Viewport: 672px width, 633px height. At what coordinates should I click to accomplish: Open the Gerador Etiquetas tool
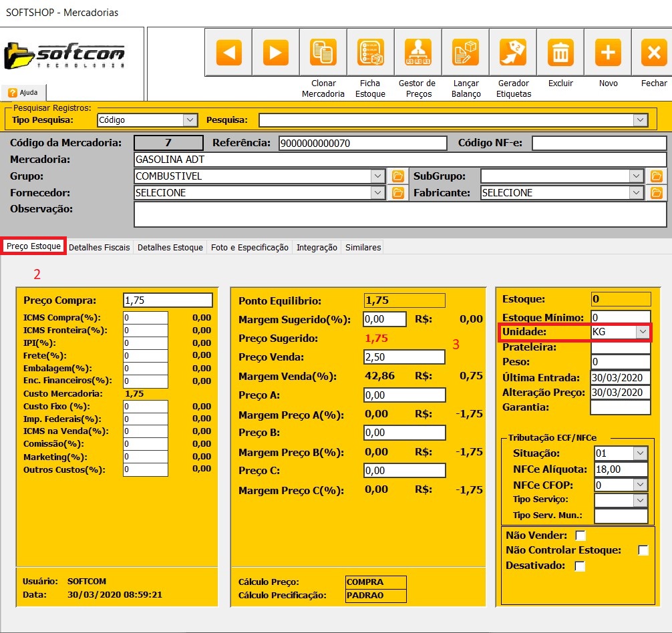tap(514, 52)
